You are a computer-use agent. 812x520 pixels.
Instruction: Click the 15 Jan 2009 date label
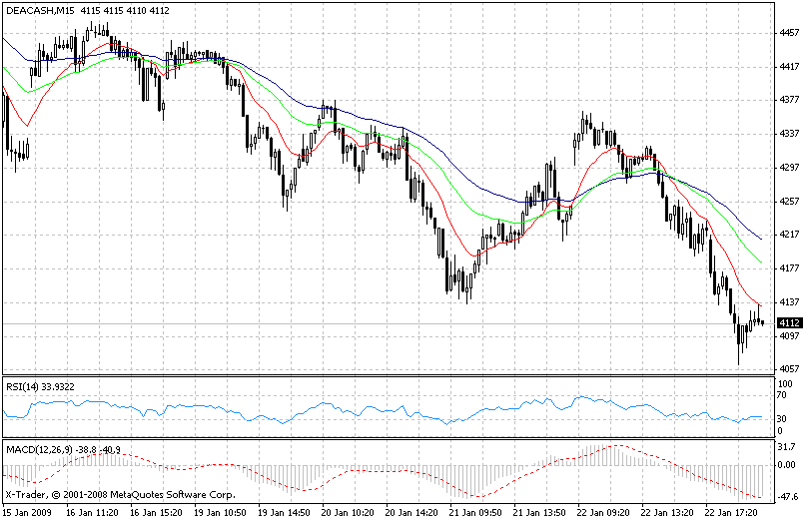28,511
